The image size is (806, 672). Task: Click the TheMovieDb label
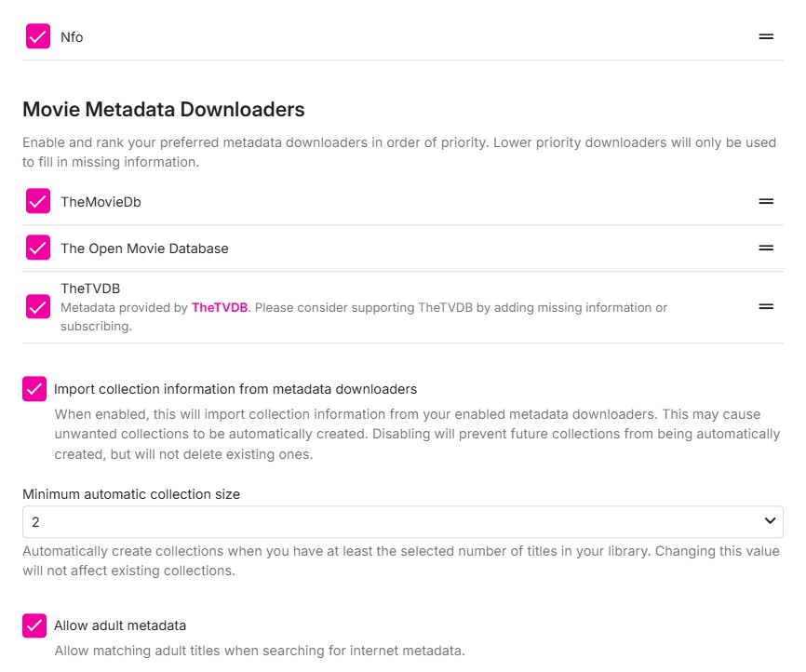click(x=101, y=201)
